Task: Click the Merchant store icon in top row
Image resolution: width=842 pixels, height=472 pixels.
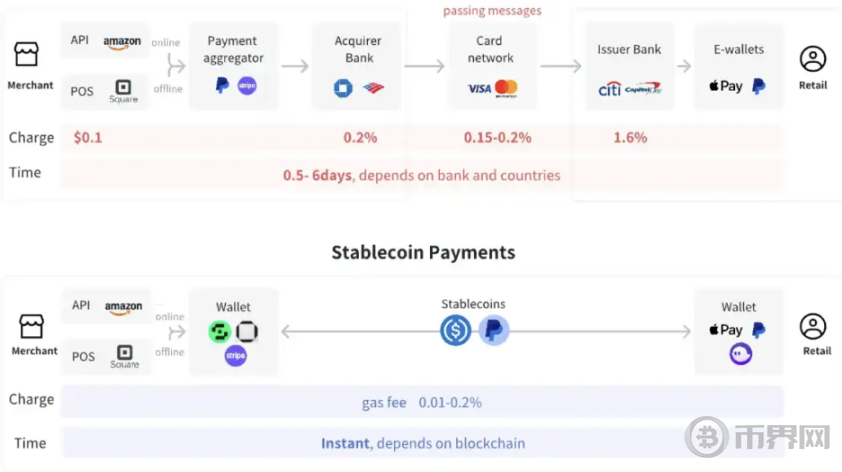Action: click(26, 54)
